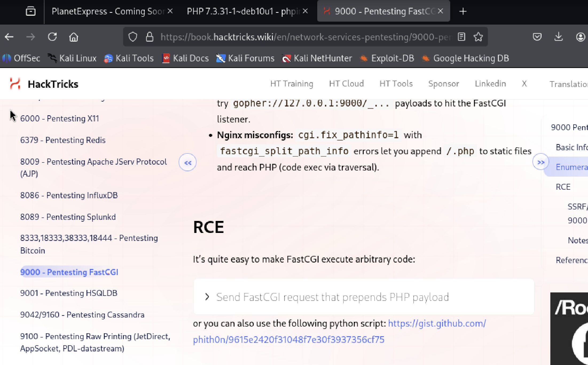
Task: Bookmark page with the star icon
Action: (x=478, y=37)
